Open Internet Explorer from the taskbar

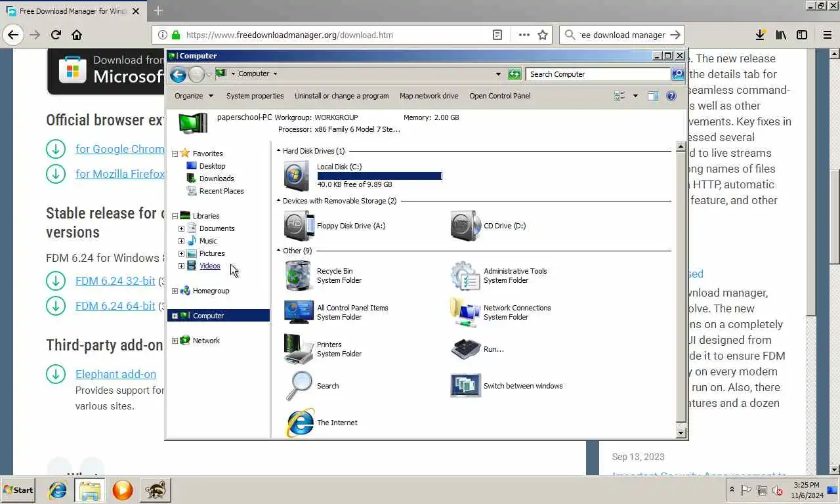(x=58, y=490)
